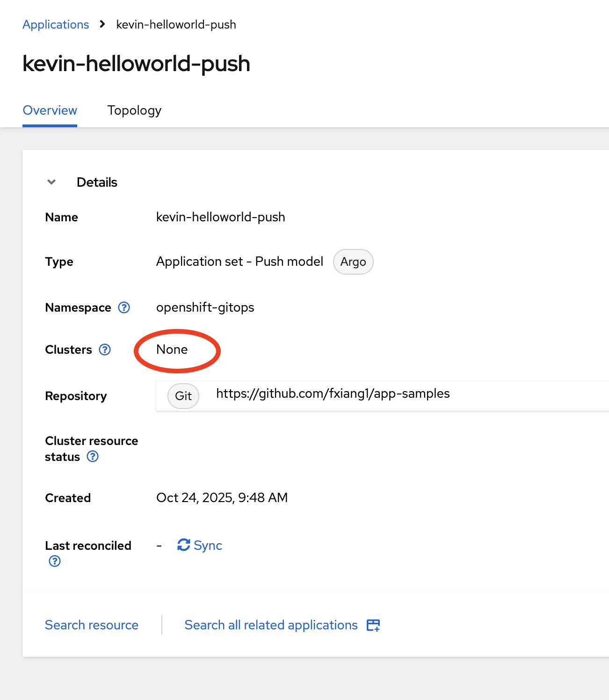Open Search all related applications link
The width and height of the screenshot is (609, 700).
271,625
